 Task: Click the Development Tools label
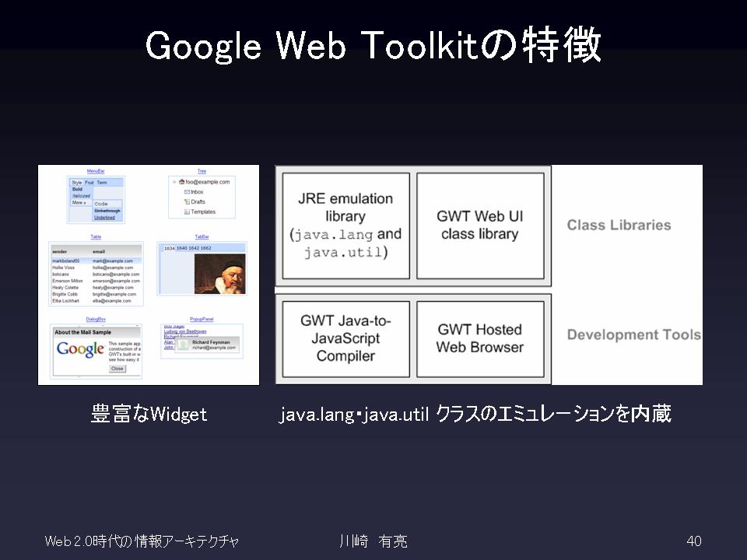tap(634, 334)
